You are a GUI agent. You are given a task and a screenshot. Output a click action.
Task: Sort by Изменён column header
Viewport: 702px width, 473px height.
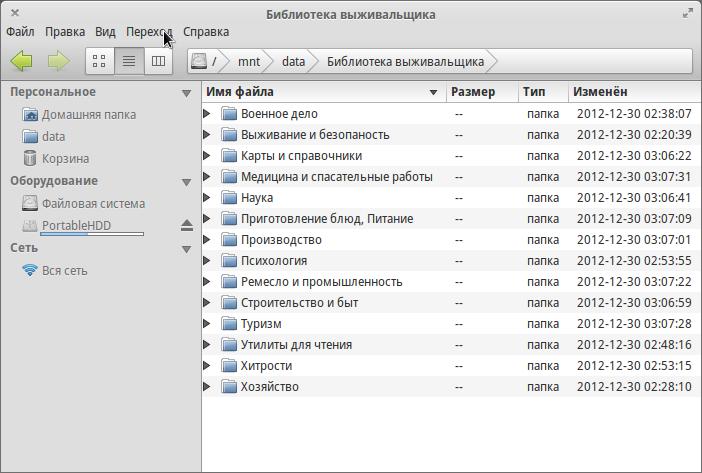pos(600,92)
